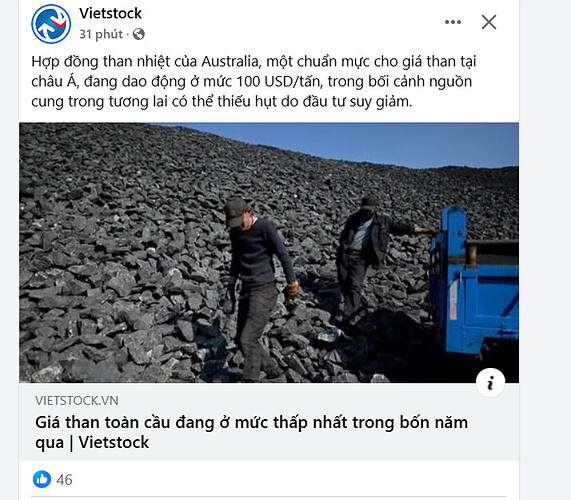Click the info icon on the link photo

[x=490, y=383]
